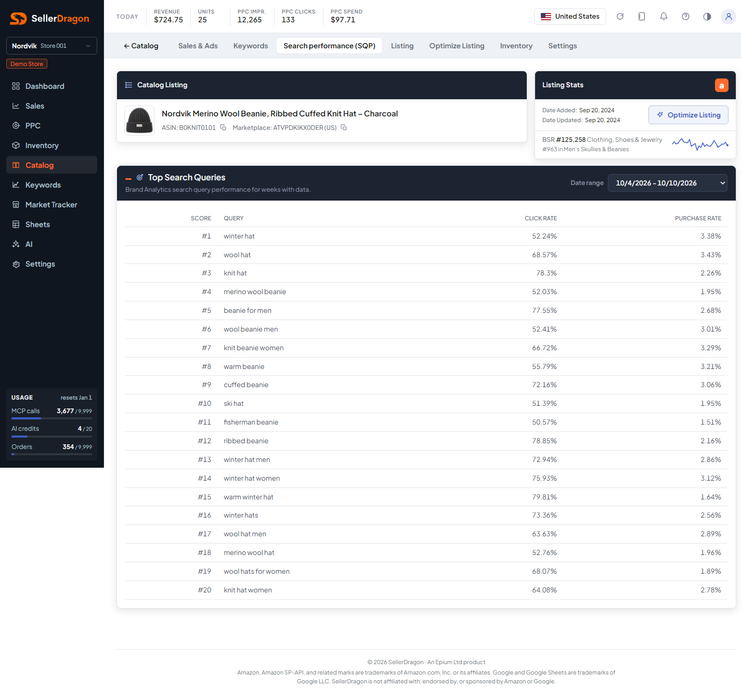The image size is (741, 700).
Task: Open the user profile avatar
Action: coord(729,17)
